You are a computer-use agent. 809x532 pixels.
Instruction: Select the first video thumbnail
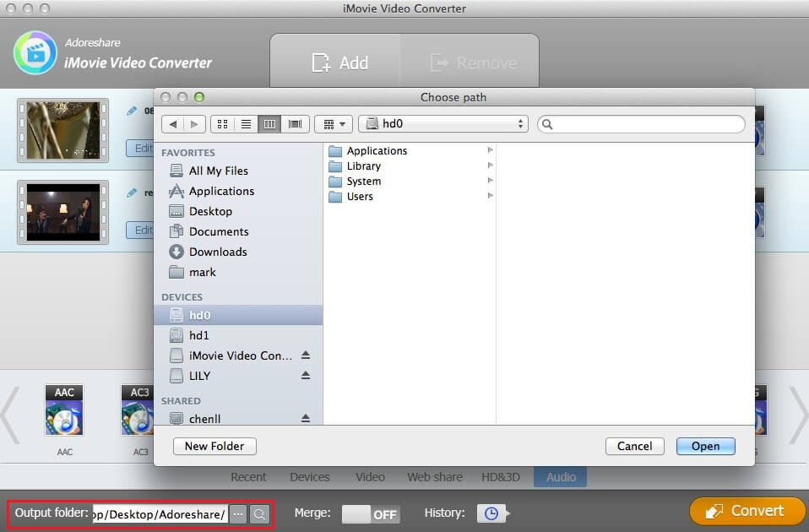click(x=63, y=130)
